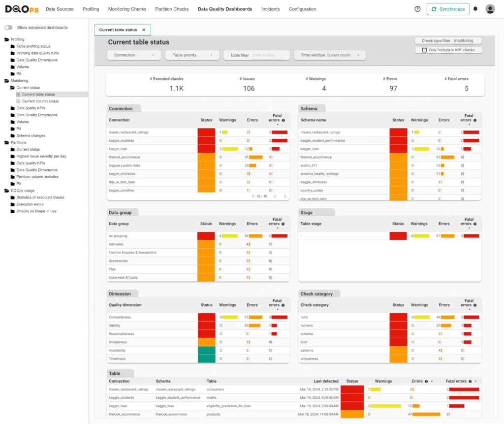504x424 pixels.
Task: Close the Current table status tab
Action: pyautogui.click(x=144, y=30)
